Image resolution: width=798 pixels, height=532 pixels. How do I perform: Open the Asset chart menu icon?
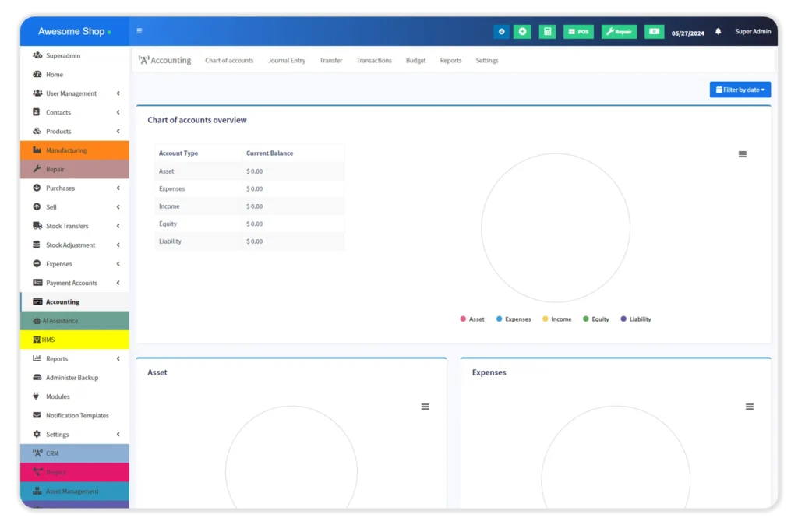[x=425, y=407]
